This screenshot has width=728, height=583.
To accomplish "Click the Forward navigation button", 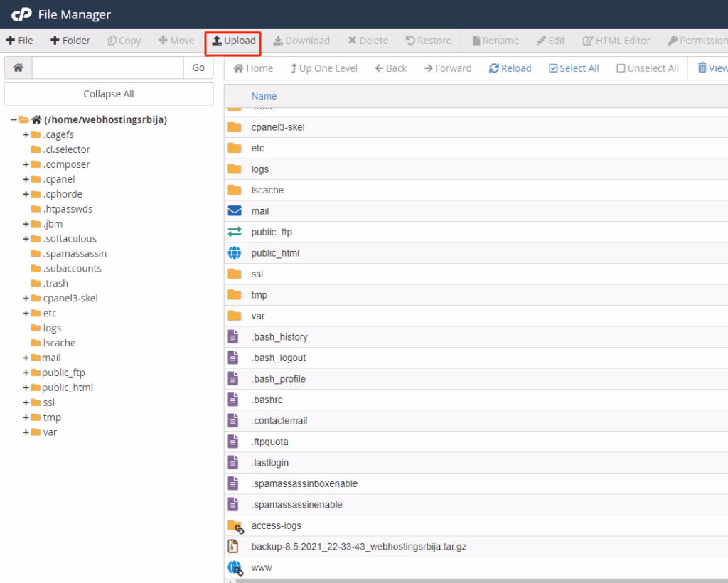I will [448, 68].
